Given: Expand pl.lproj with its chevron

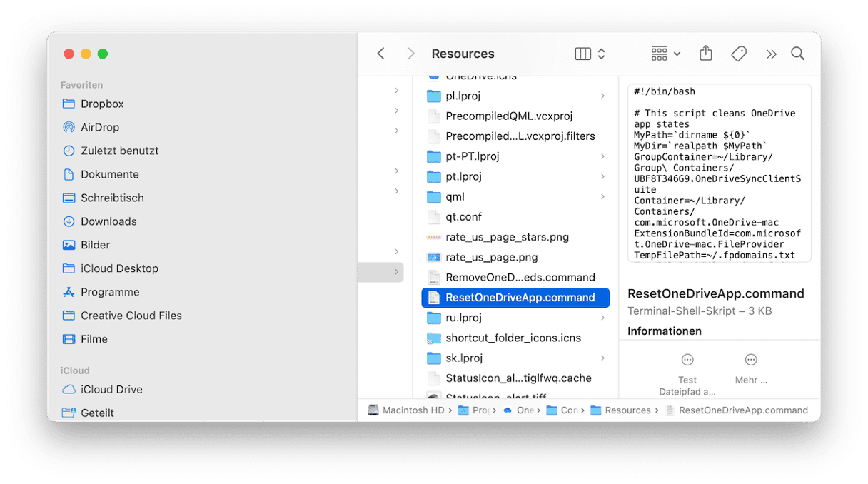Looking at the screenshot, I should pyautogui.click(x=602, y=96).
